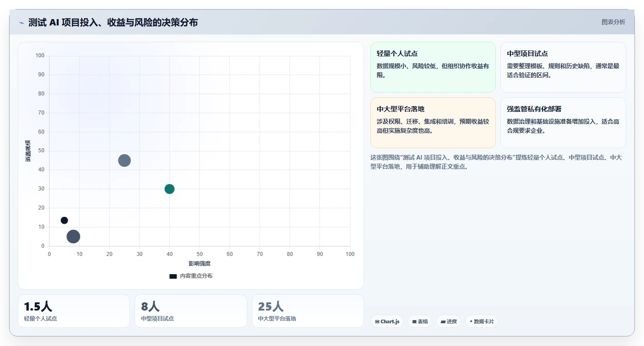Toggle the 内容重点分布 legend swatch
This screenshot has width=644, height=346.
(x=173, y=276)
